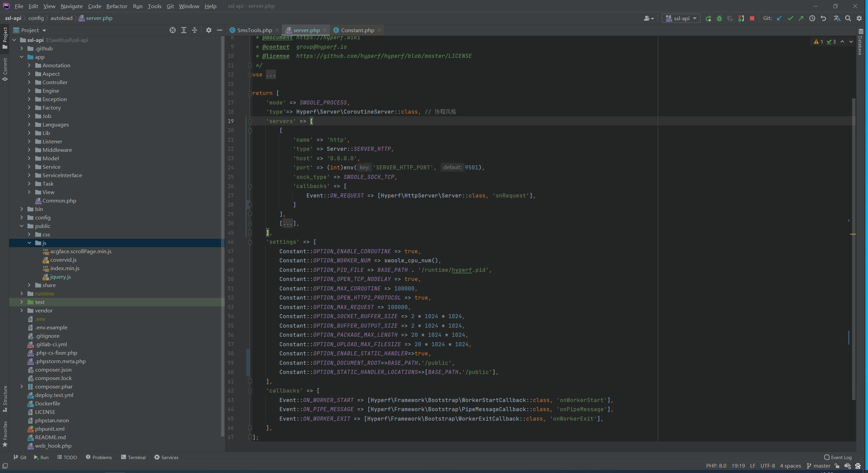Click the Locate file crosshair icon
The width and height of the screenshot is (868, 473).
click(x=172, y=30)
